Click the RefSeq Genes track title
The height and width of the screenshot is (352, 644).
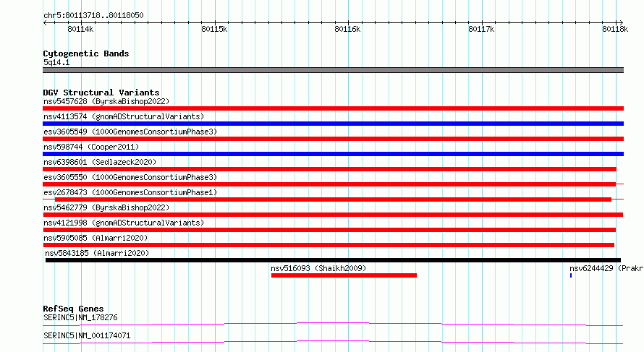click(x=73, y=309)
